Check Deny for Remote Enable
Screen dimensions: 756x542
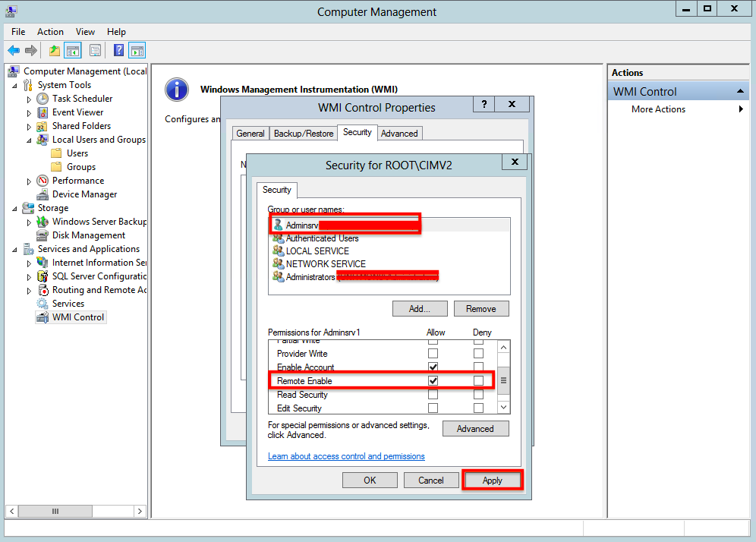[x=478, y=380]
